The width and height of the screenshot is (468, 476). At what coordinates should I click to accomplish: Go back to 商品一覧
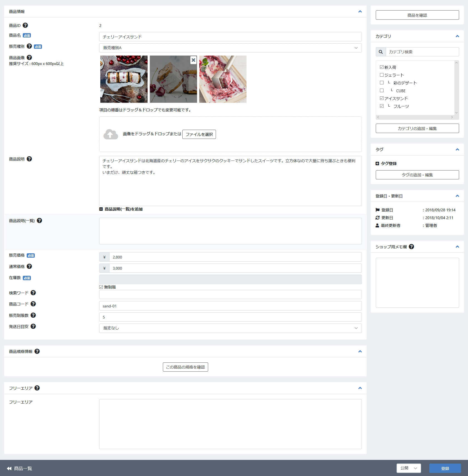19,469
